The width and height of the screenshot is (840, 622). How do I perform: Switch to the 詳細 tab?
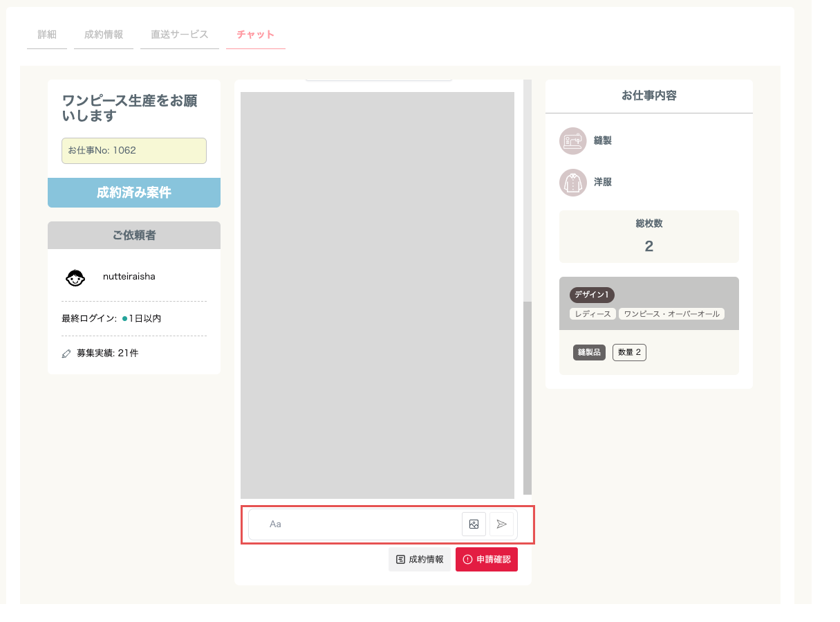point(47,35)
